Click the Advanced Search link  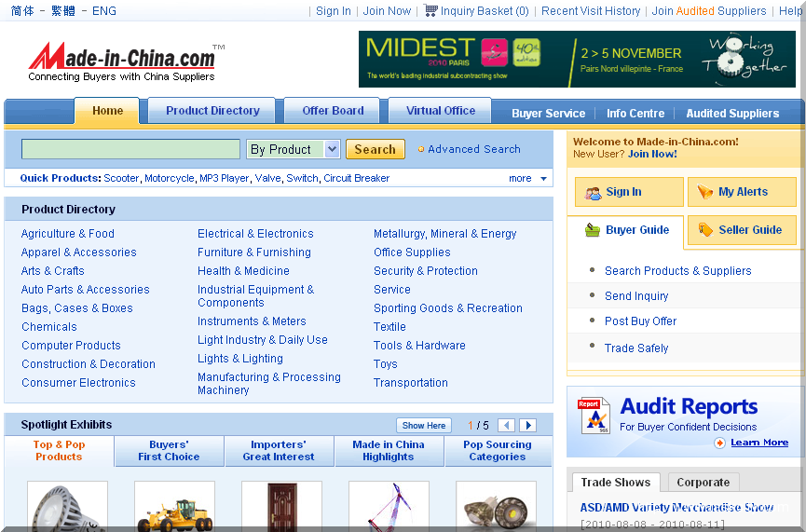pyautogui.click(x=474, y=149)
